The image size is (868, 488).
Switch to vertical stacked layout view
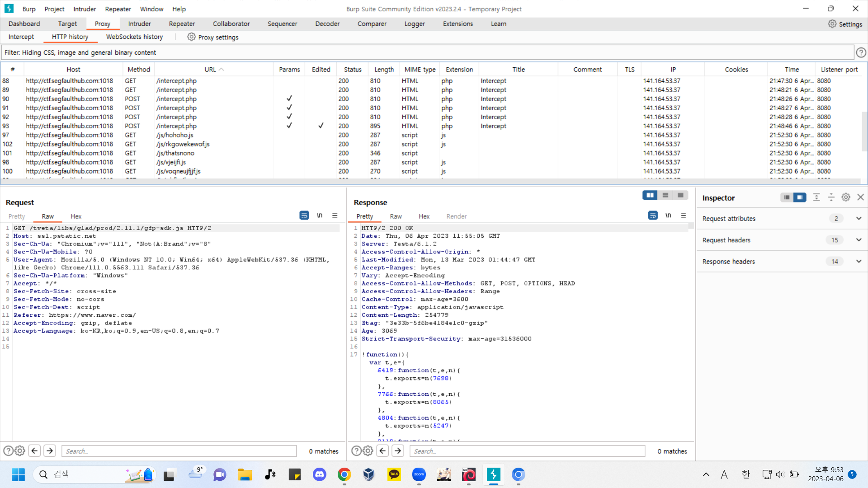coord(665,195)
